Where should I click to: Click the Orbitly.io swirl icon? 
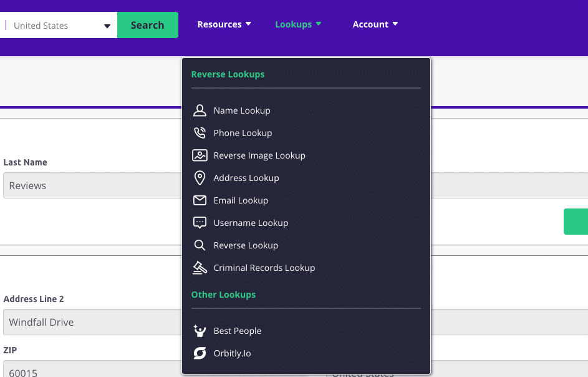pos(200,353)
